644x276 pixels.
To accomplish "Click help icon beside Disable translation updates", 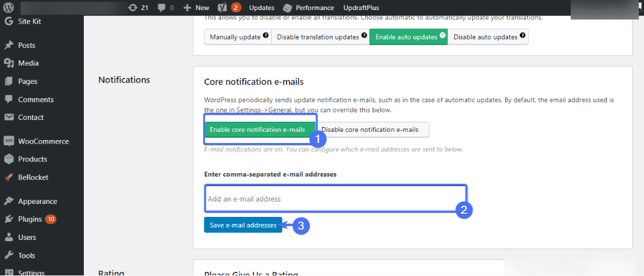I will pos(364,35).
